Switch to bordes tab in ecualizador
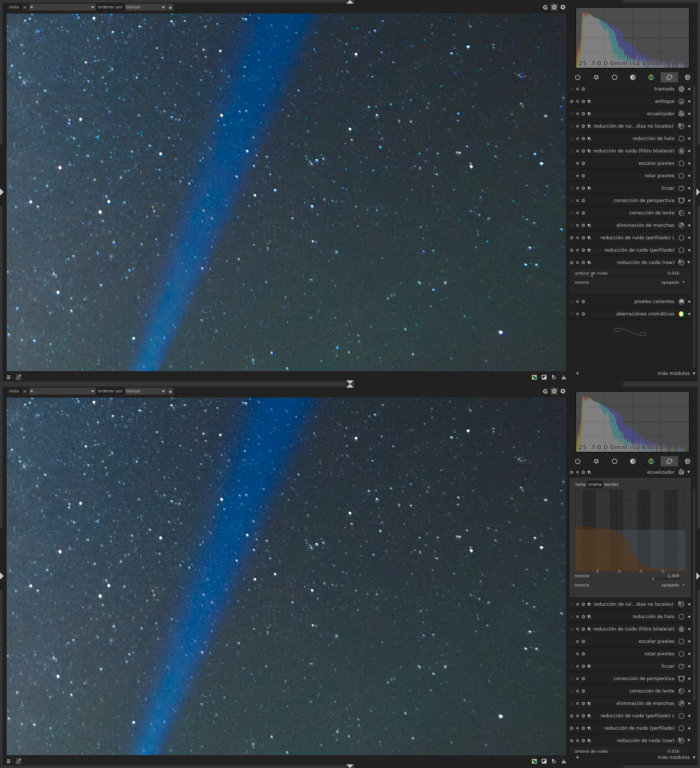Viewport: 700px width, 768px height. click(x=611, y=485)
